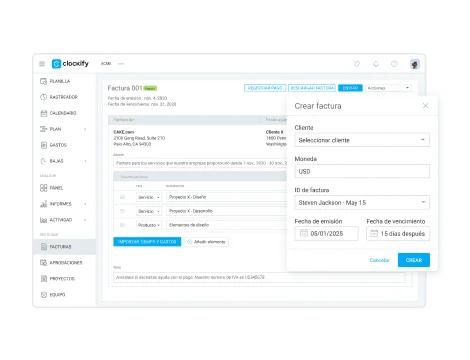Click drag handle of Proyecto X - Desarrollo row
Screen dimensions: 470x360
tap(122, 211)
